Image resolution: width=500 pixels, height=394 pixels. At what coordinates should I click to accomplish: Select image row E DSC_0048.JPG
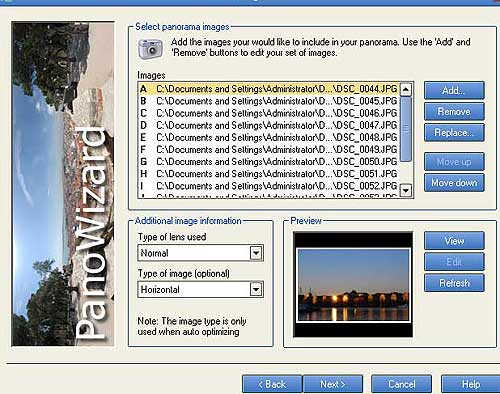click(x=268, y=137)
